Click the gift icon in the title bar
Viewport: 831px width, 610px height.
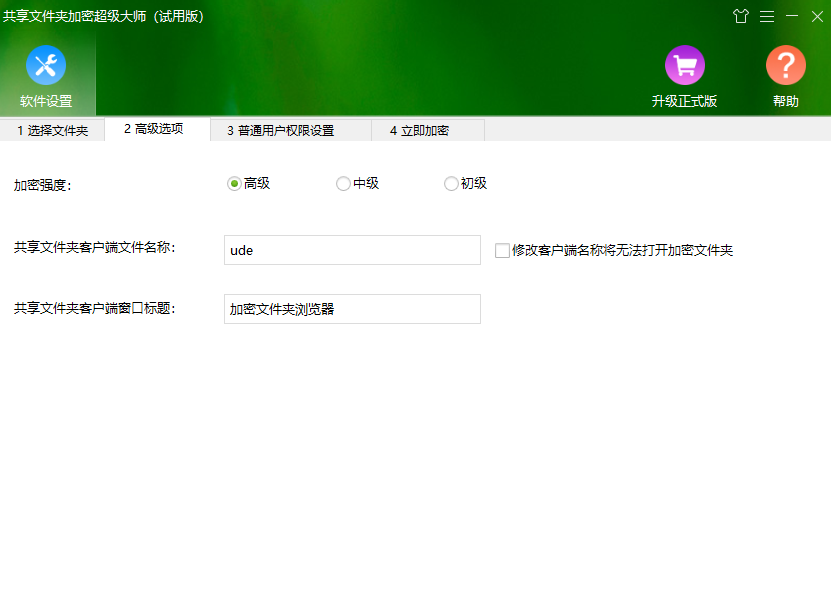pyautogui.click(x=741, y=16)
